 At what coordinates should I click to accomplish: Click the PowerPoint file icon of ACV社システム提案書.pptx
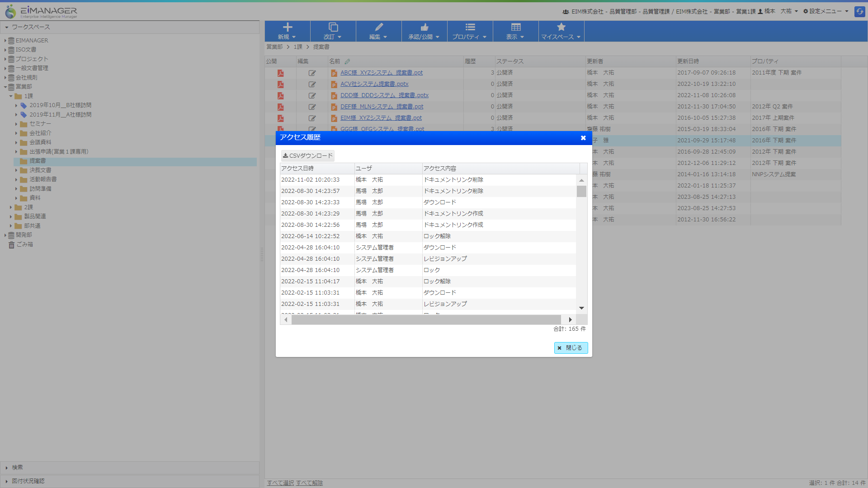[334, 84]
